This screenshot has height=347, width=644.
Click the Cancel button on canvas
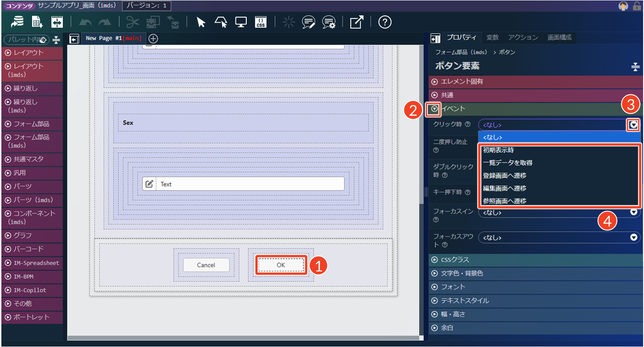click(206, 265)
